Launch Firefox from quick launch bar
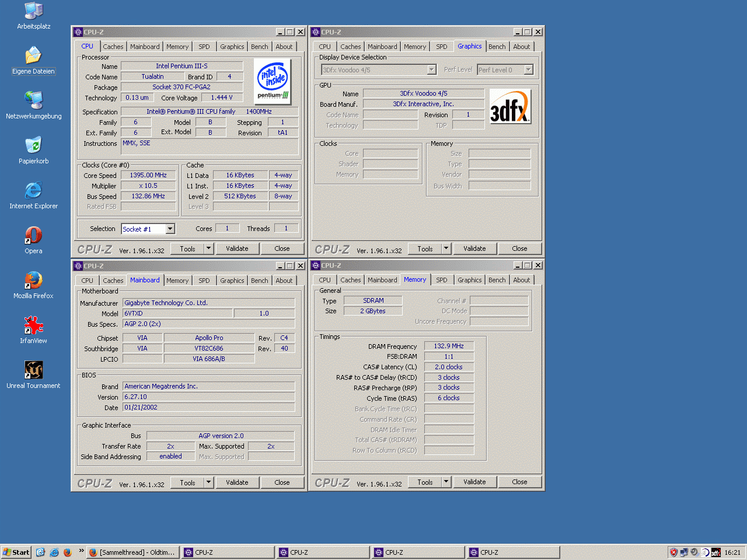This screenshot has height=560, width=747. (x=68, y=552)
